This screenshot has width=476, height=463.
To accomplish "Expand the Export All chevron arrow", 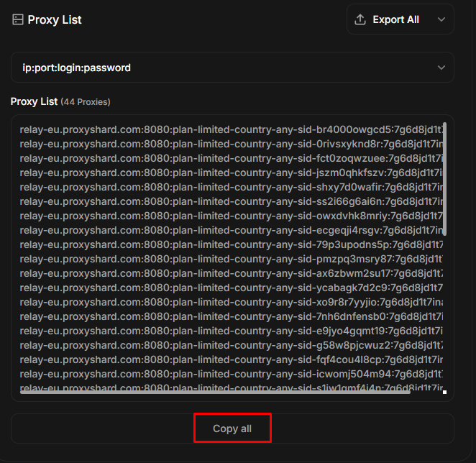I will [441, 19].
